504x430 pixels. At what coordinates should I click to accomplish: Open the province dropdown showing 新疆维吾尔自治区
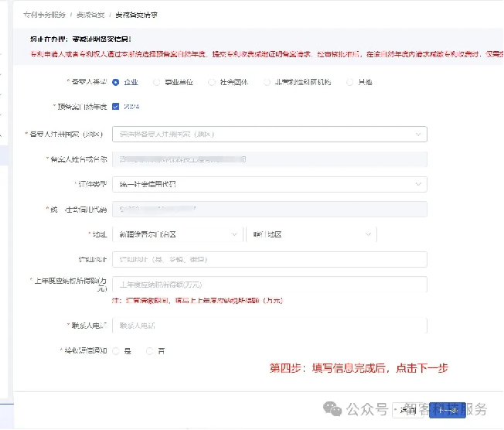coord(177,234)
